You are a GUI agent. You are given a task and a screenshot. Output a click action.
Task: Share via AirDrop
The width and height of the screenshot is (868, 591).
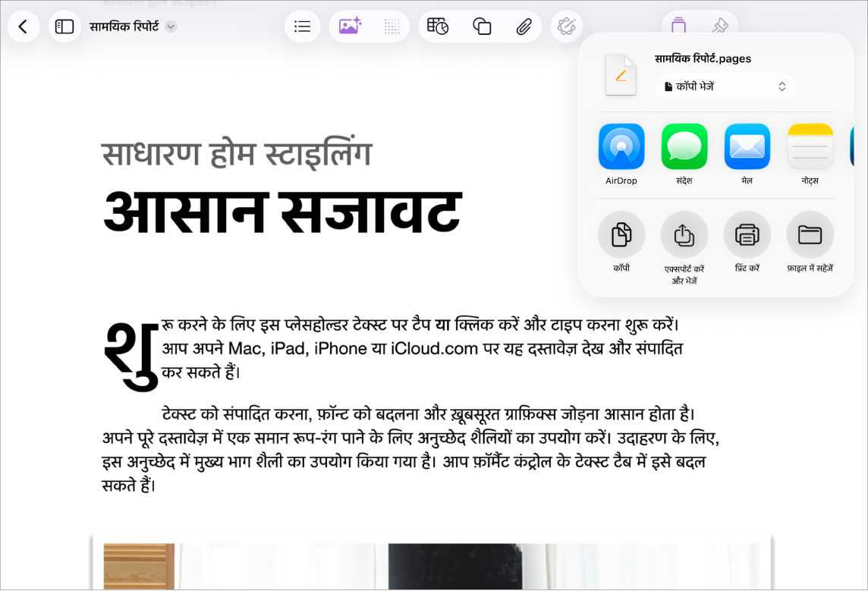[x=621, y=154]
